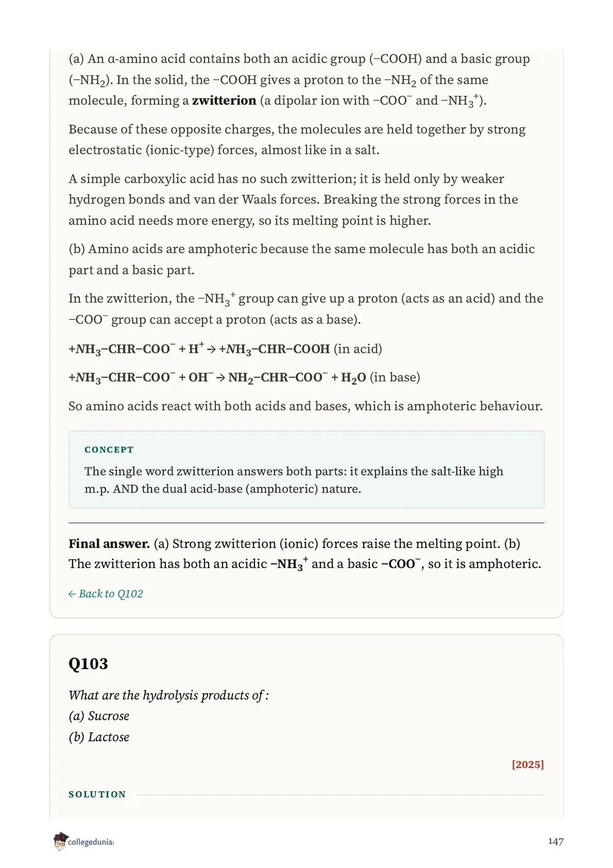Image resolution: width=613 pixels, height=868 pixels.
Task: Click the Back to Q102 link
Action: [106, 594]
